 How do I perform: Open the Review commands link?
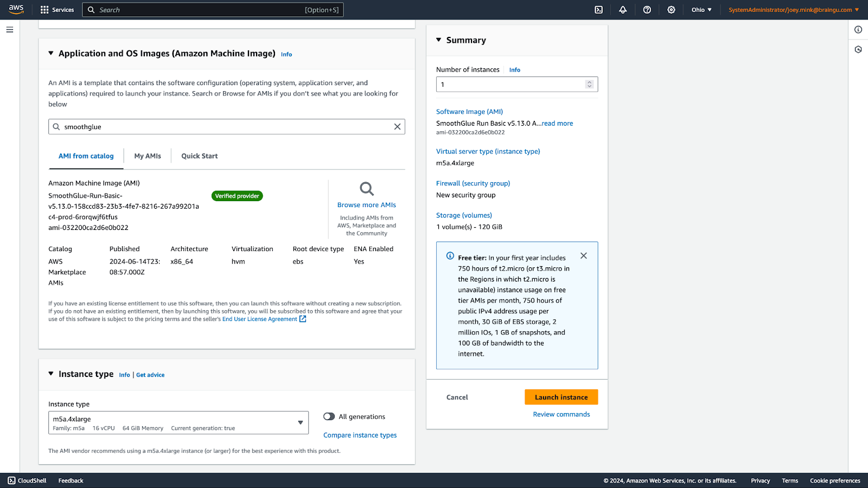point(561,414)
